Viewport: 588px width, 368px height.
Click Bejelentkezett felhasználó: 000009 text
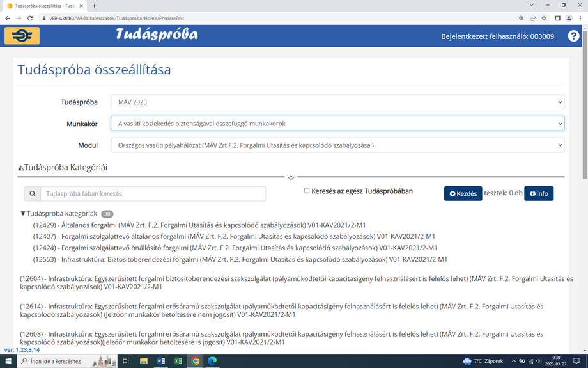coord(498,36)
